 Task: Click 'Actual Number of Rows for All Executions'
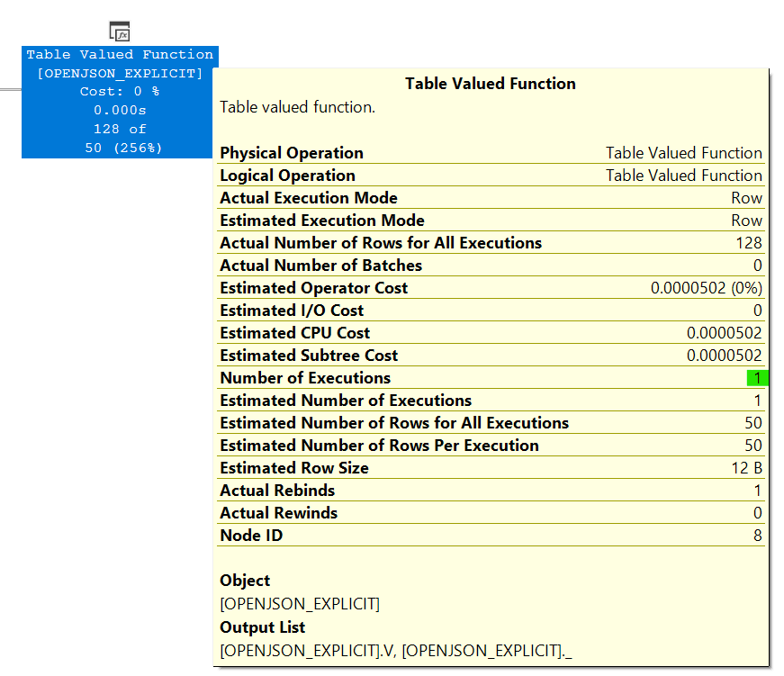pos(381,243)
